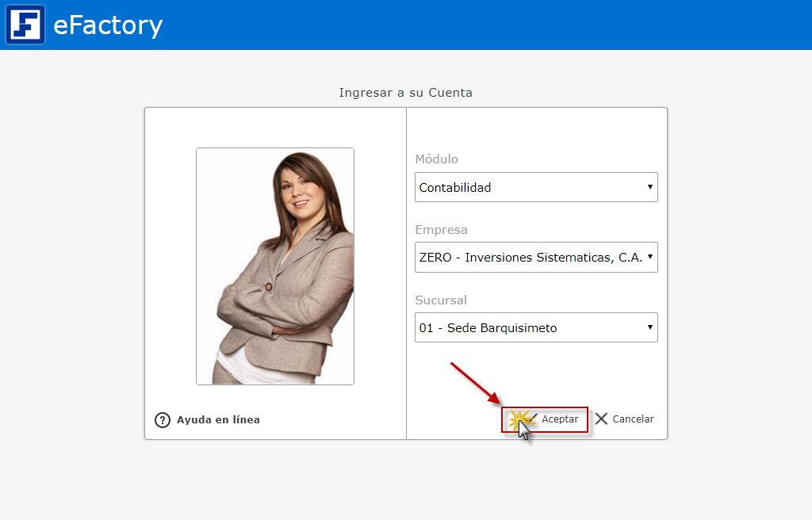Expand the Empresa dropdown arrow
812x520 pixels.
(649, 257)
